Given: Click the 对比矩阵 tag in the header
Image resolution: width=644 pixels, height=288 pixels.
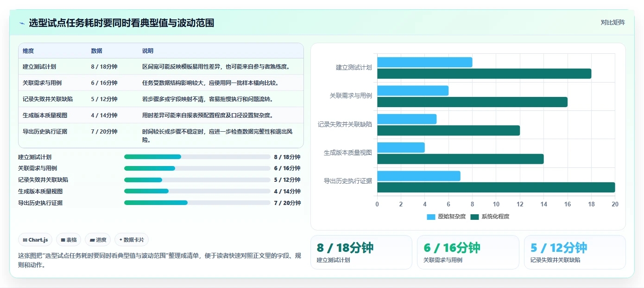Looking at the screenshot, I should [612, 22].
